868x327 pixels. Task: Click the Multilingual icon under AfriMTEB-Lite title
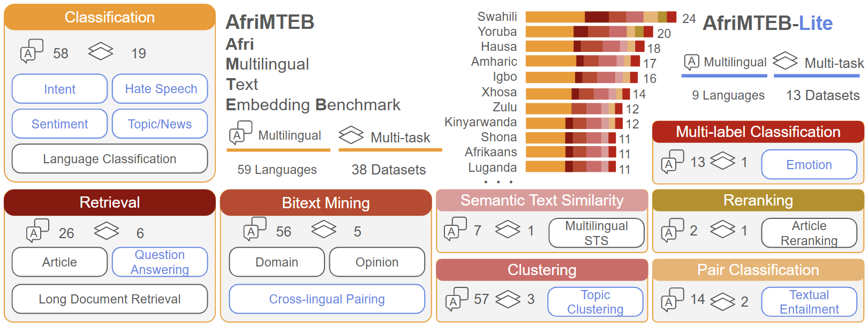pyautogui.click(x=691, y=62)
